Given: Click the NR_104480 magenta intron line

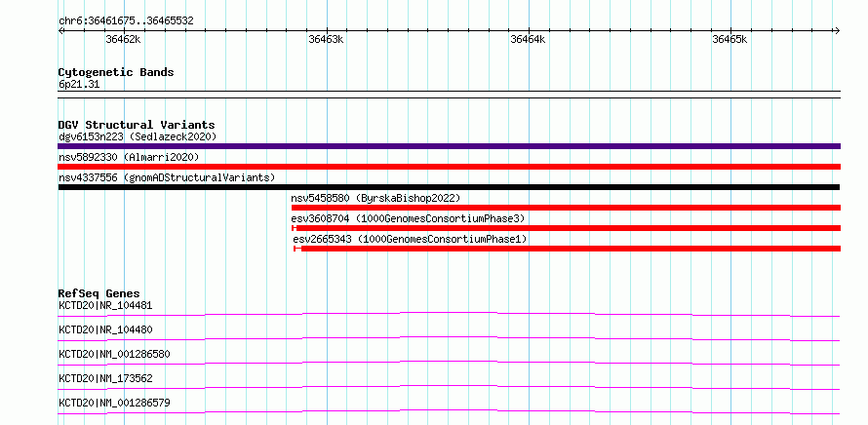Looking at the screenshot, I should click(x=449, y=338).
